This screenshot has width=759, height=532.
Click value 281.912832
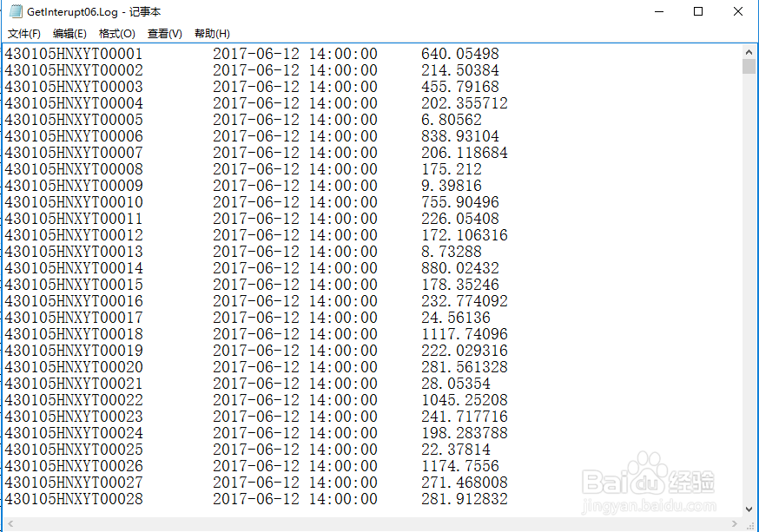pyautogui.click(x=465, y=499)
